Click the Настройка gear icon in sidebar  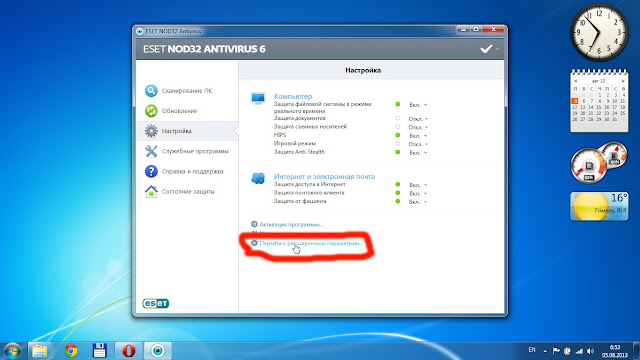(151, 131)
